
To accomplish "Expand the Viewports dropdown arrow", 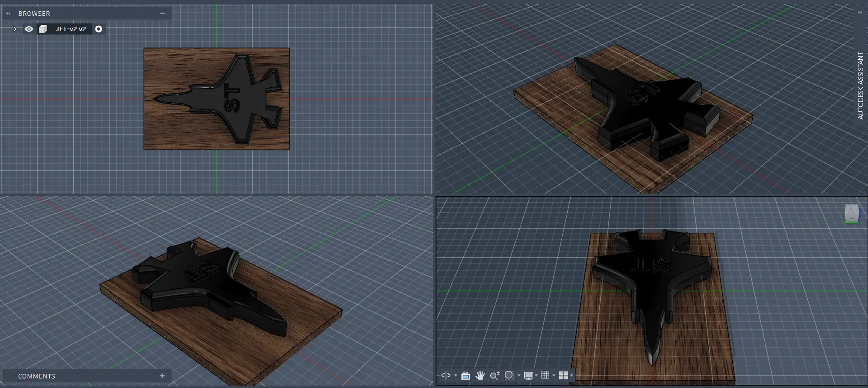I will click(x=571, y=376).
